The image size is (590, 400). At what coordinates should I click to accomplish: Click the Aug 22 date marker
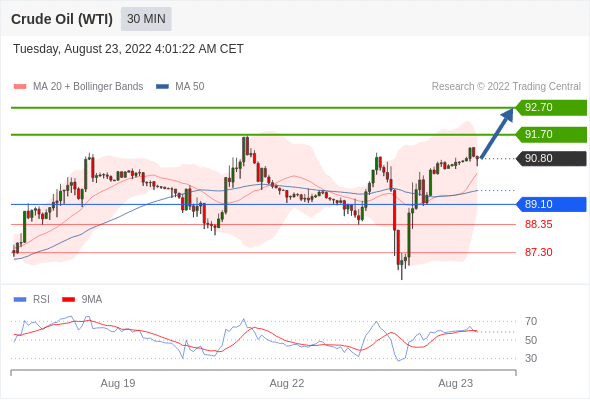point(287,383)
